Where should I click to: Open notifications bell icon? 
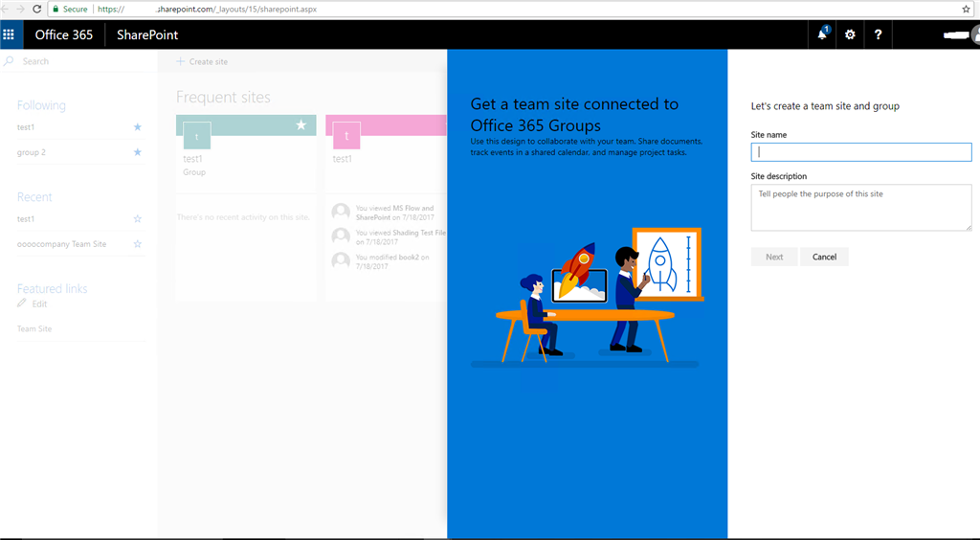(822, 34)
